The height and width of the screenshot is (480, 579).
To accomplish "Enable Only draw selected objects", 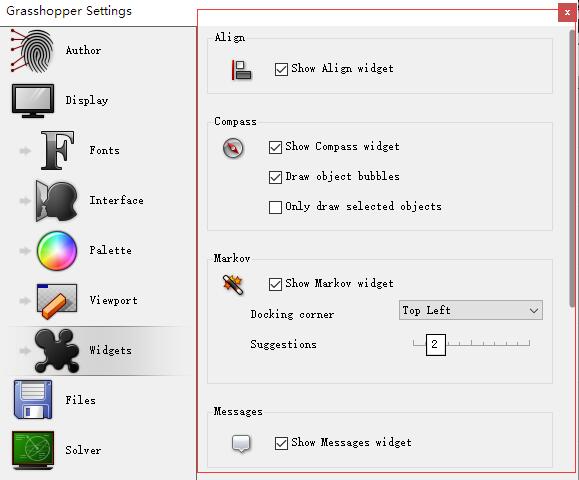I will coord(275,207).
